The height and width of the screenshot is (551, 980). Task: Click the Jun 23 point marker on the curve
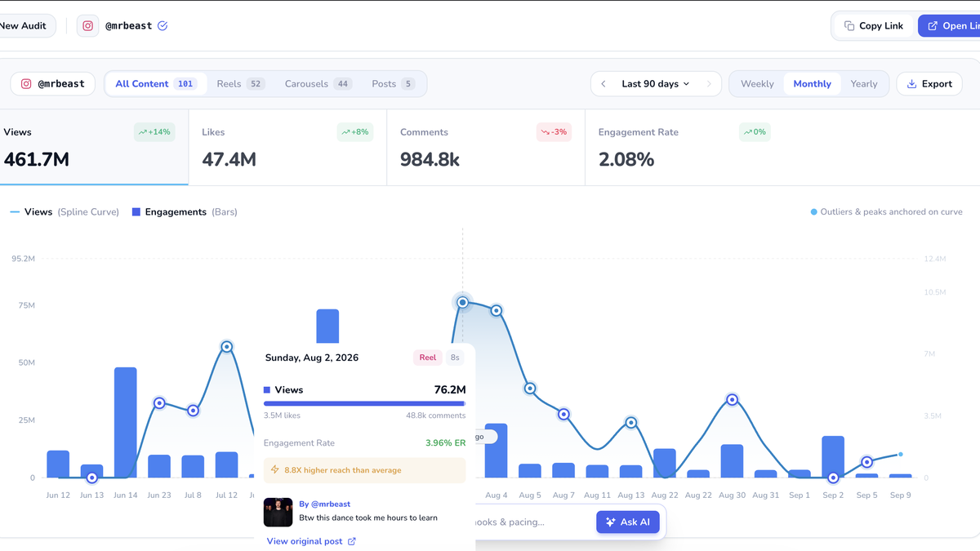pos(159,403)
